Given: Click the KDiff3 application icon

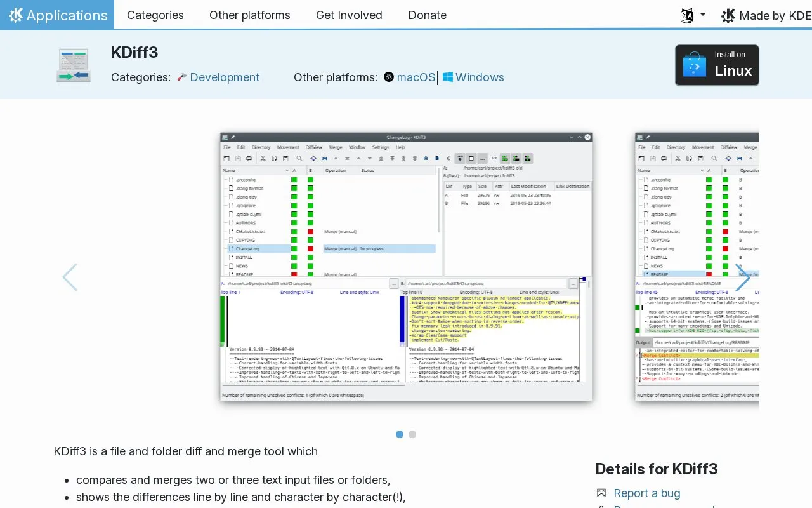Looking at the screenshot, I should point(73,65).
